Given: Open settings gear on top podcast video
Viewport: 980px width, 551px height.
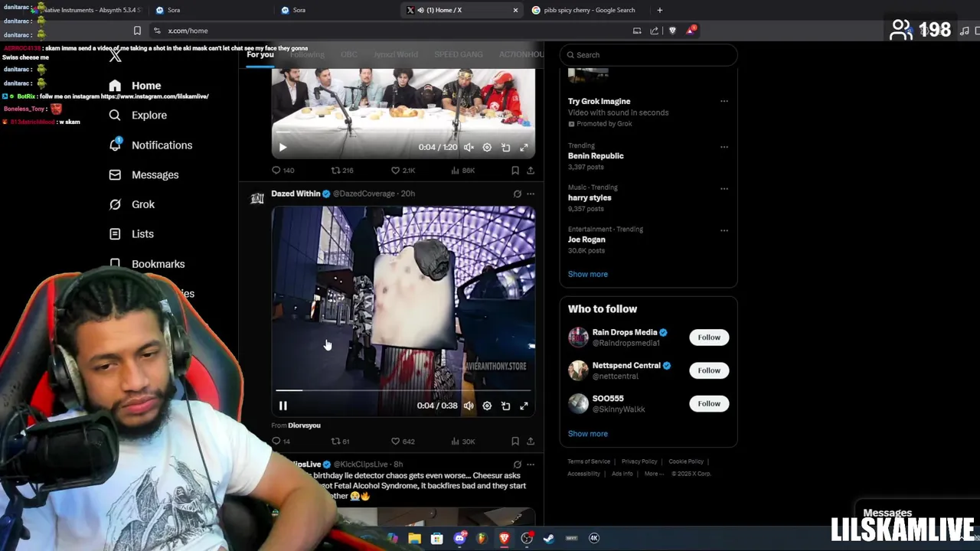Looking at the screenshot, I should point(487,147).
